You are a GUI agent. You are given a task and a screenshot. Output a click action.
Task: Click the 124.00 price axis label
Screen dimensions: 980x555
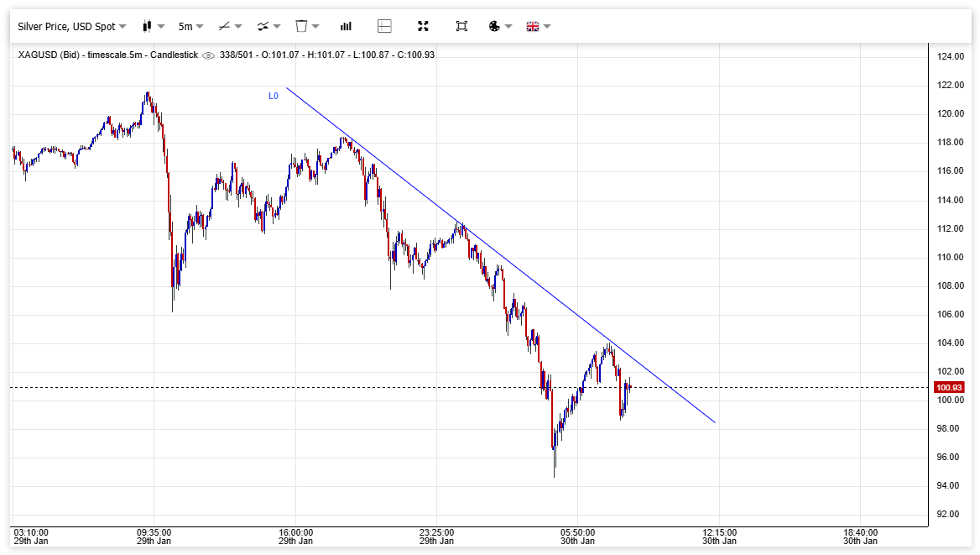pos(950,56)
